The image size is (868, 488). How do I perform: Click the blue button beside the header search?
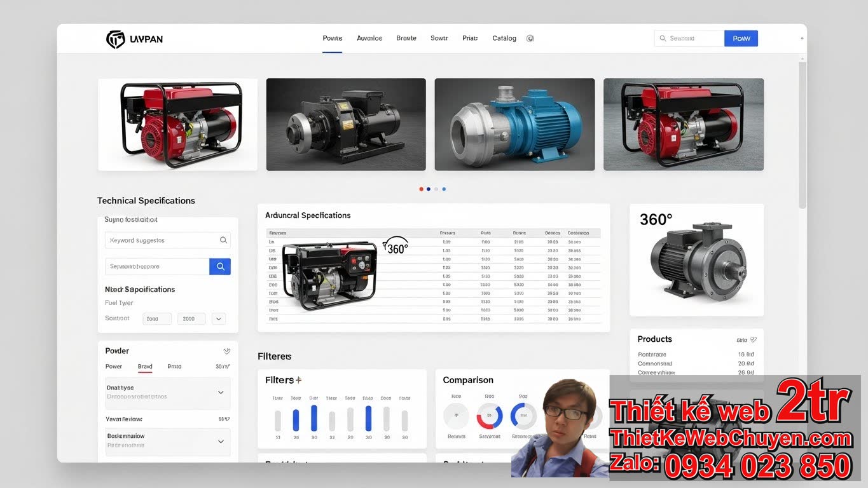pos(741,39)
